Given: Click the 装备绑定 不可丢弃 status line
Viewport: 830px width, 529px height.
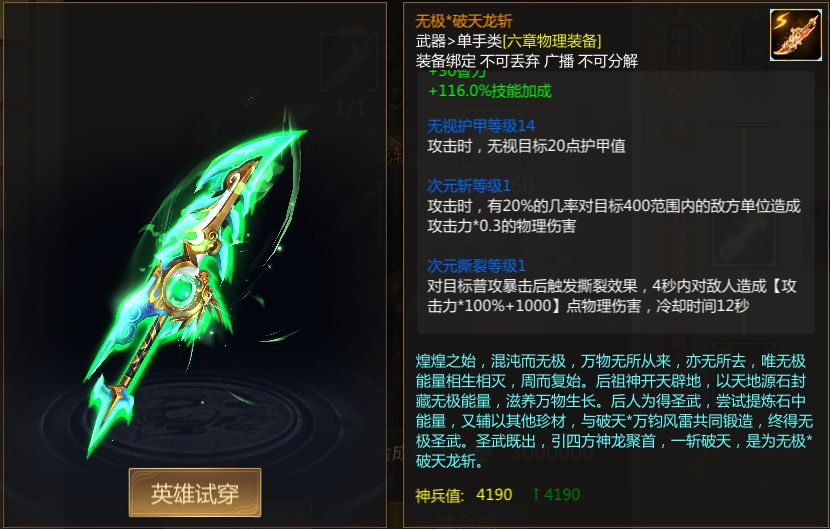Looking at the screenshot, I should coord(527,61).
